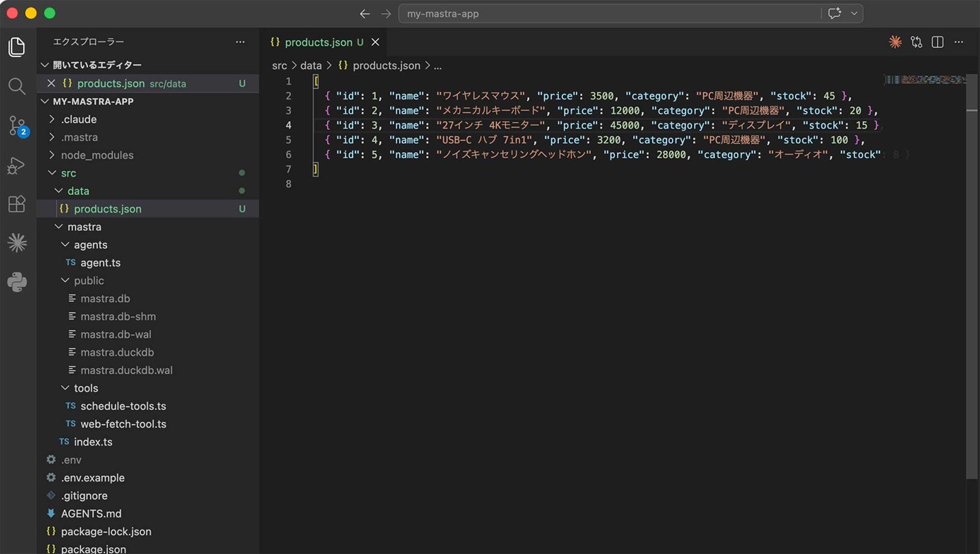Open package-lock.json file
Viewport: 980px width, 554px height.
(148, 532)
